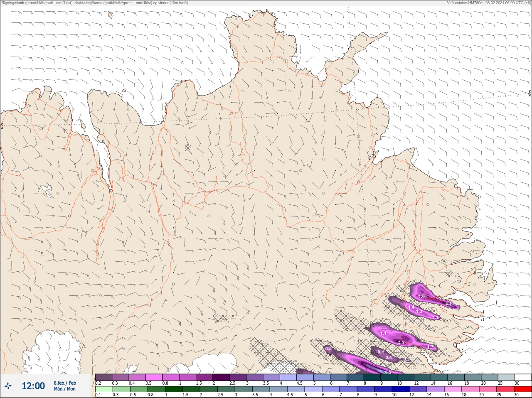Click the 66N latitude label at the right edge
Viewport: 532px width, 398px height.
(530, 93)
